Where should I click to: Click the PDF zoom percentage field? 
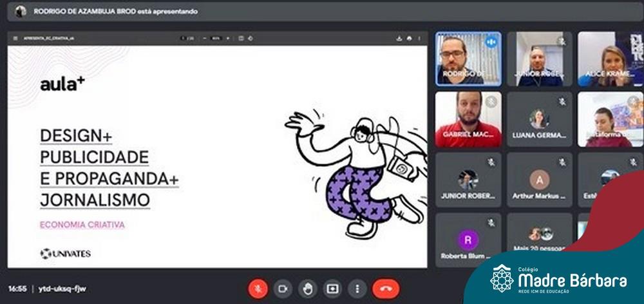[x=216, y=38]
